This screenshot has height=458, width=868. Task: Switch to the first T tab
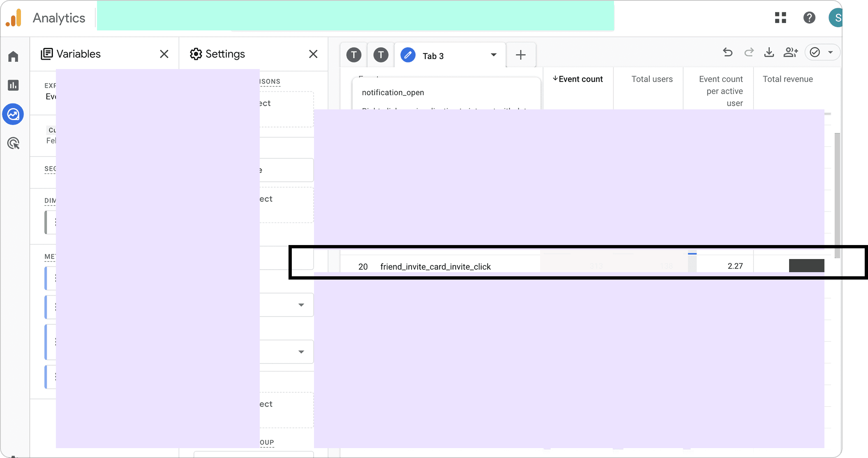[354, 55]
